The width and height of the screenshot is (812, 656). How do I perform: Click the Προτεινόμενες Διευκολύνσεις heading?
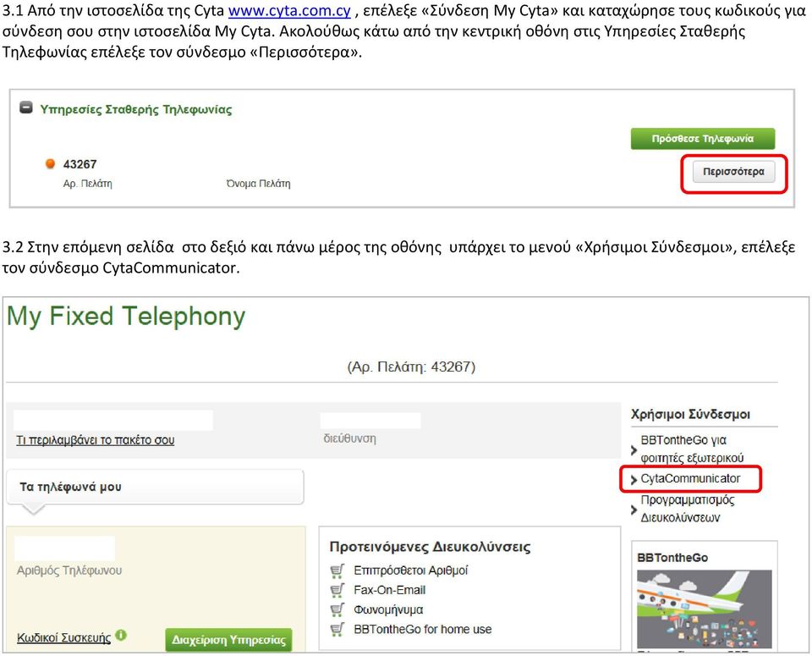pyautogui.click(x=430, y=547)
